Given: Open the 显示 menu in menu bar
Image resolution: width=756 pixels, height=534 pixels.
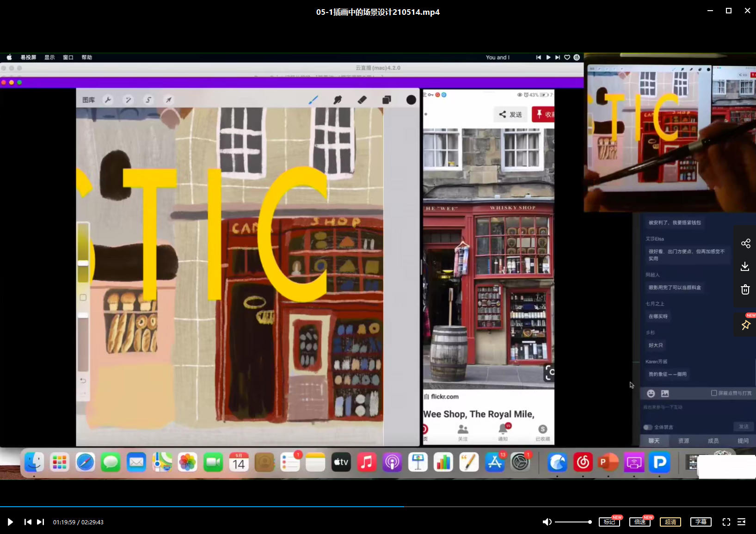Looking at the screenshot, I should click(49, 57).
